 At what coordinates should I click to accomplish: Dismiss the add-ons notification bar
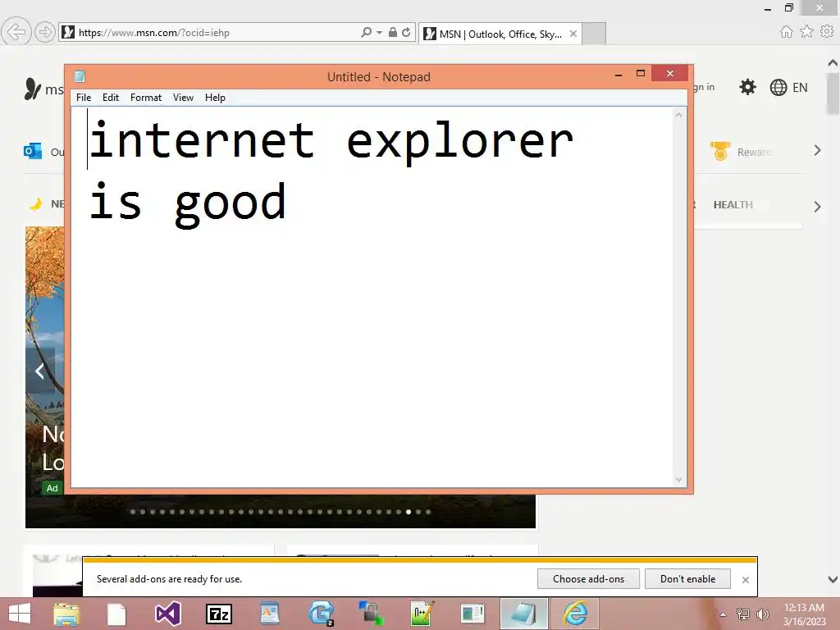[745, 580]
